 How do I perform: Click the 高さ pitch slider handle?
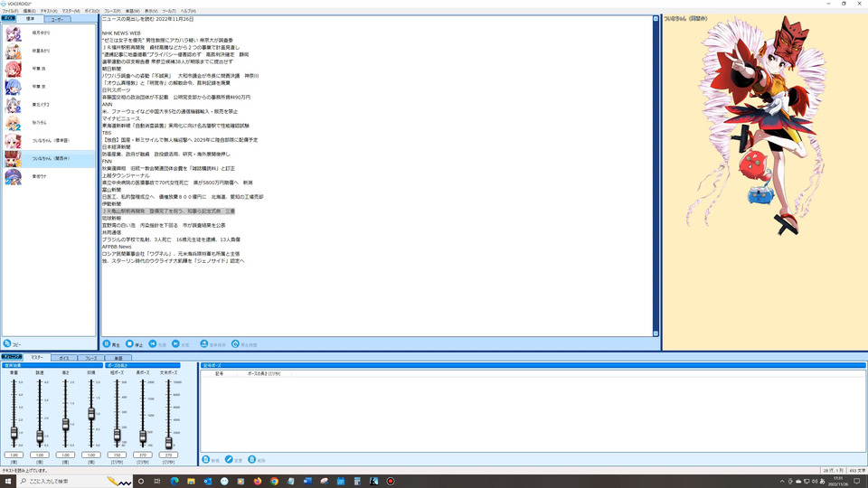click(65, 425)
